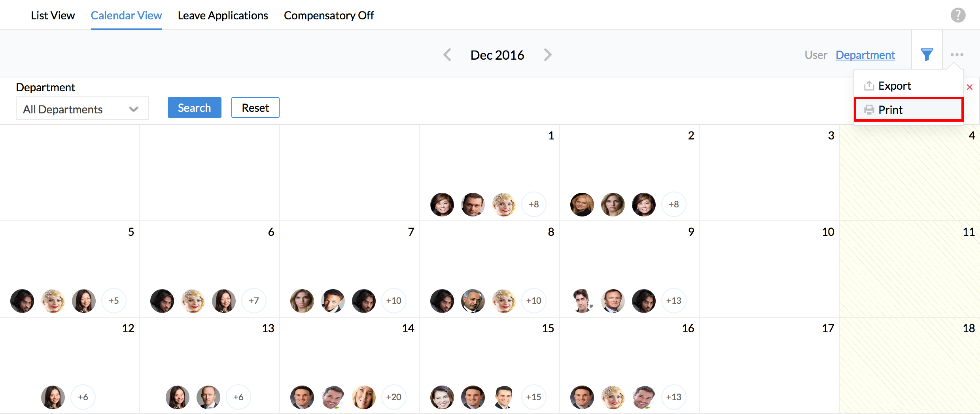Close the filter panel with red X
980x414 pixels.
[x=970, y=87]
